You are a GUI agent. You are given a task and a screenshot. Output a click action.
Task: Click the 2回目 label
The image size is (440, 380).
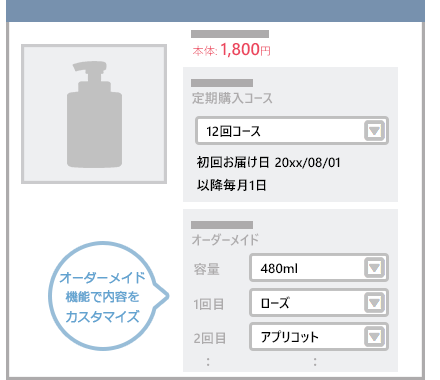coord(209,338)
